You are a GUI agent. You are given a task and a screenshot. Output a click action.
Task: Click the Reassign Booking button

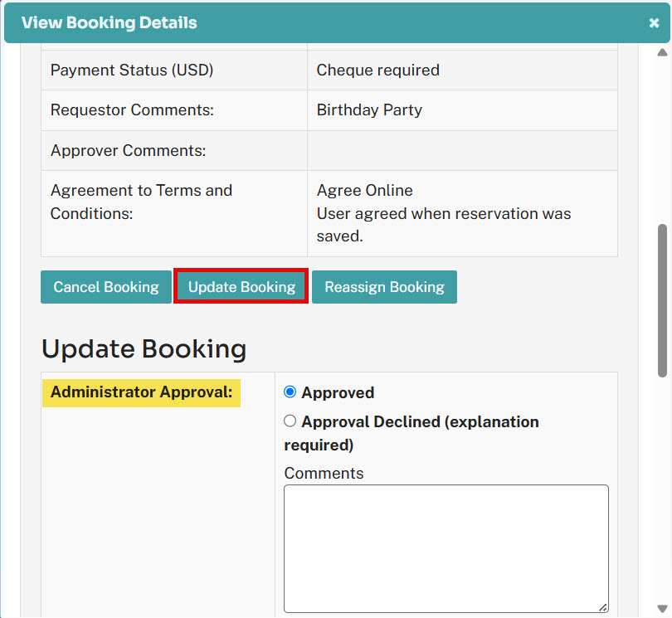click(384, 287)
